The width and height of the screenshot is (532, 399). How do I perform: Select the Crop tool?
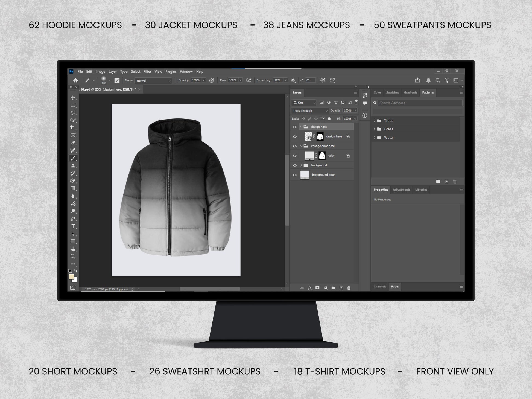[x=73, y=127]
